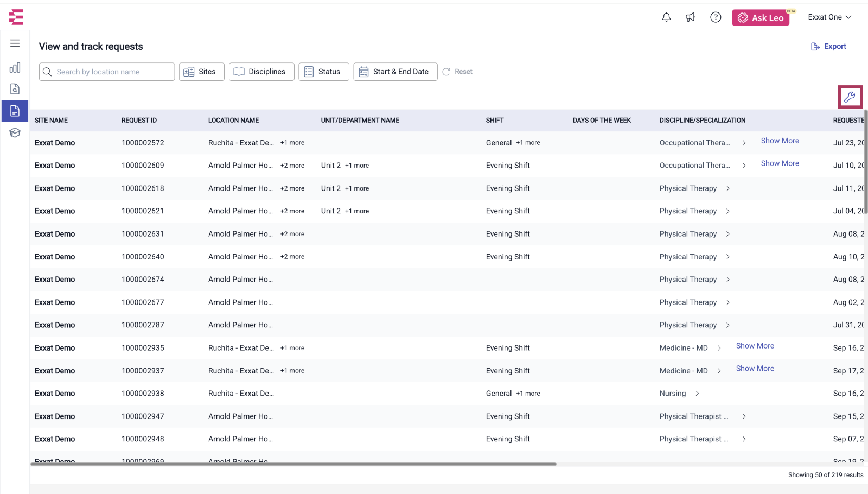The image size is (868, 494).
Task: Open the bar chart dashboard icon
Action: [x=15, y=67]
